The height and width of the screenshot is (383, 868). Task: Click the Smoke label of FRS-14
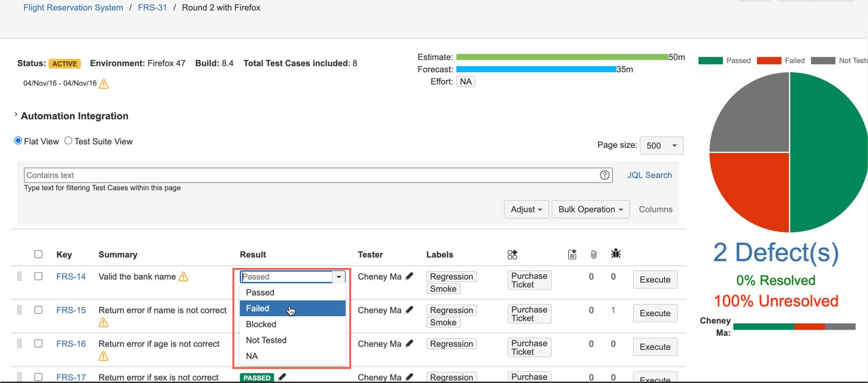click(443, 289)
